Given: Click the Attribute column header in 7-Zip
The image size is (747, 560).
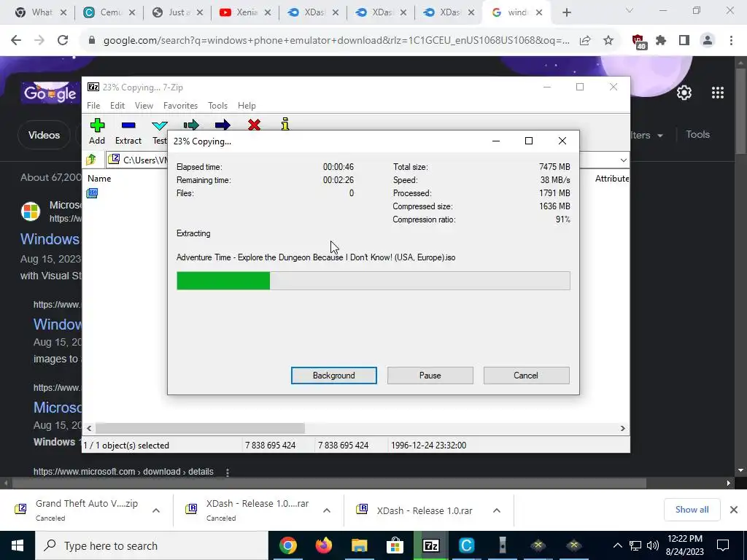Looking at the screenshot, I should point(612,179).
